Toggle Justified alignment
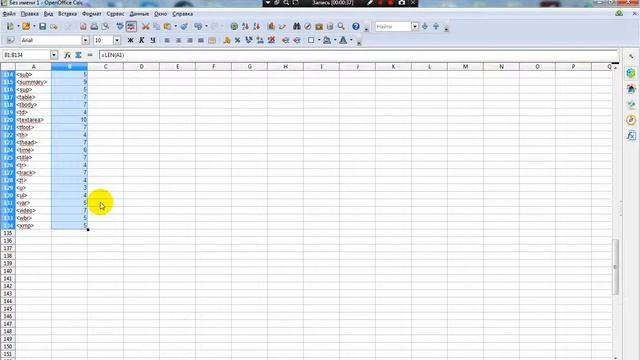Image resolution: width=640 pixels, height=360 pixels. click(200, 40)
